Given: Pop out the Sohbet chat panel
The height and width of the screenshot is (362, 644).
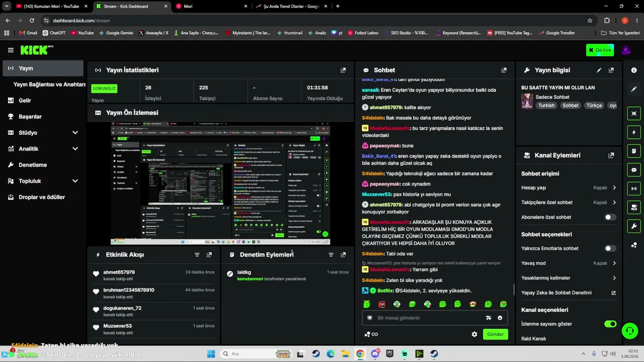Looking at the screenshot, I should tap(504, 70).
